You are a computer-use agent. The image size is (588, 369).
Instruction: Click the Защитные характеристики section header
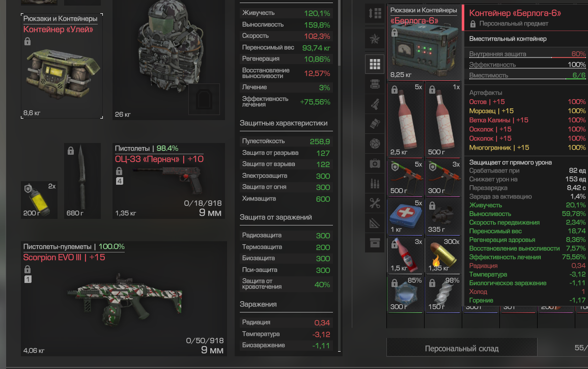[x=284, y=123]
